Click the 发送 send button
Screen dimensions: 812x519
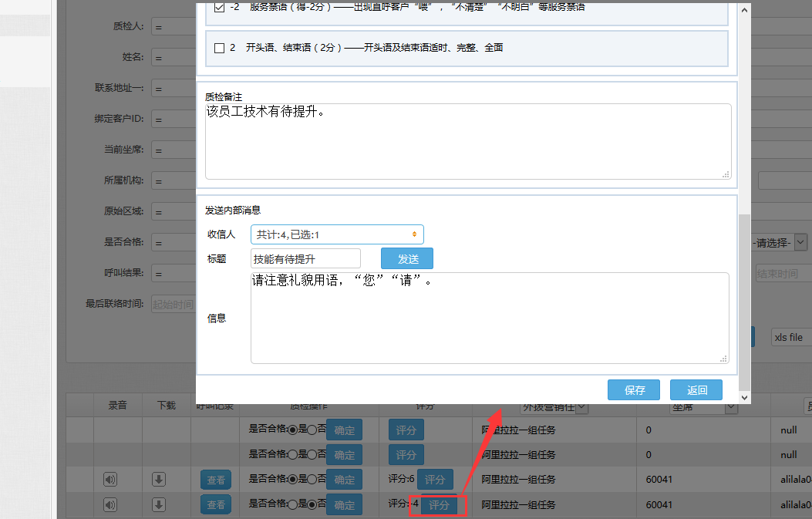click(406, 258)
